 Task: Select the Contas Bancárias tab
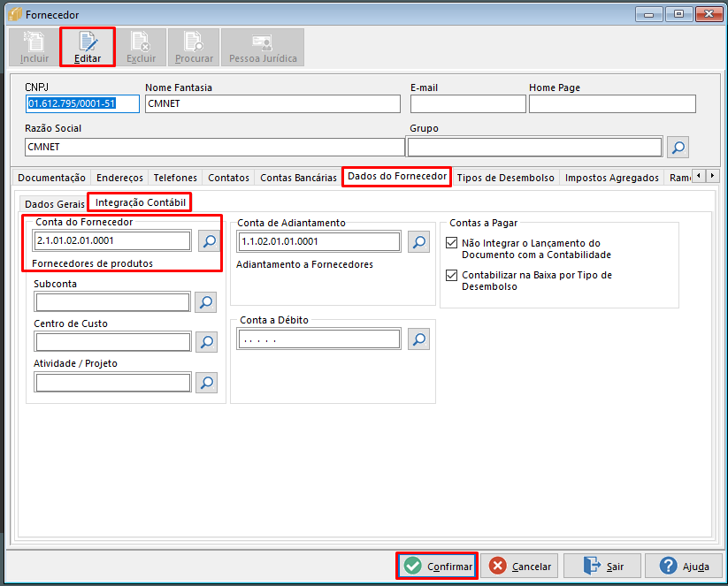[298, 178]
